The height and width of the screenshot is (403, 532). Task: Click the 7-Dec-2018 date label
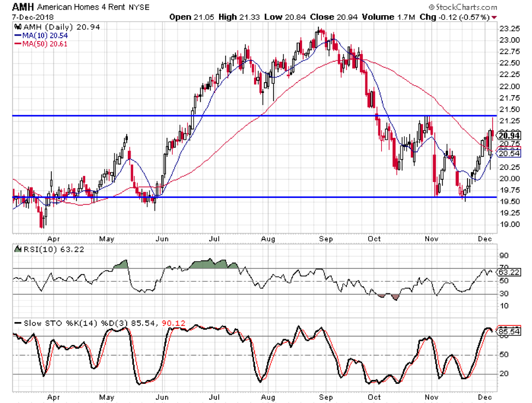click(33, 17)
